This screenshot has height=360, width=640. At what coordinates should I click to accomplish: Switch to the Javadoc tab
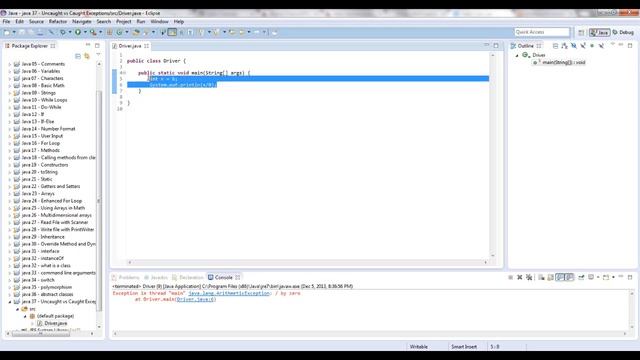point(156,278)
